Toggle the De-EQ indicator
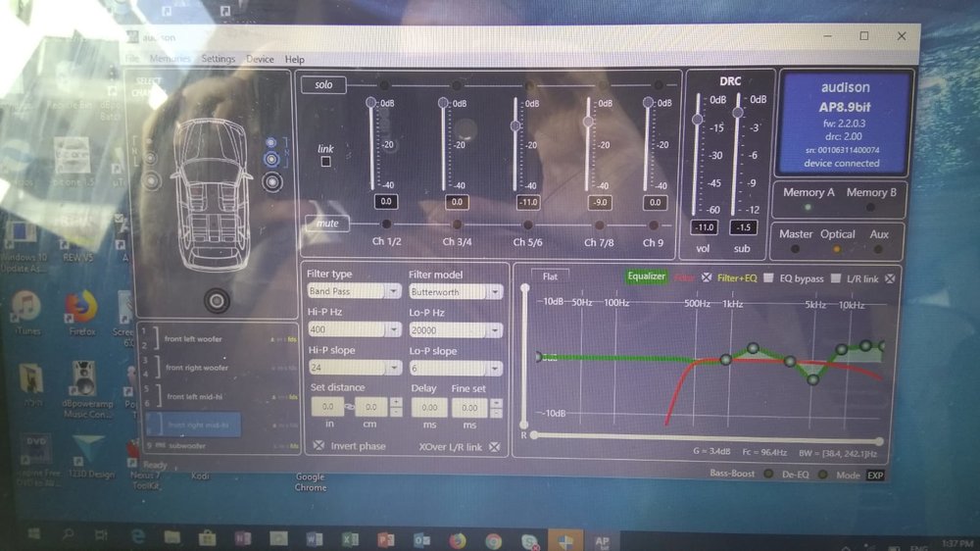The image size is (980, 551). [x=822, y=475]
